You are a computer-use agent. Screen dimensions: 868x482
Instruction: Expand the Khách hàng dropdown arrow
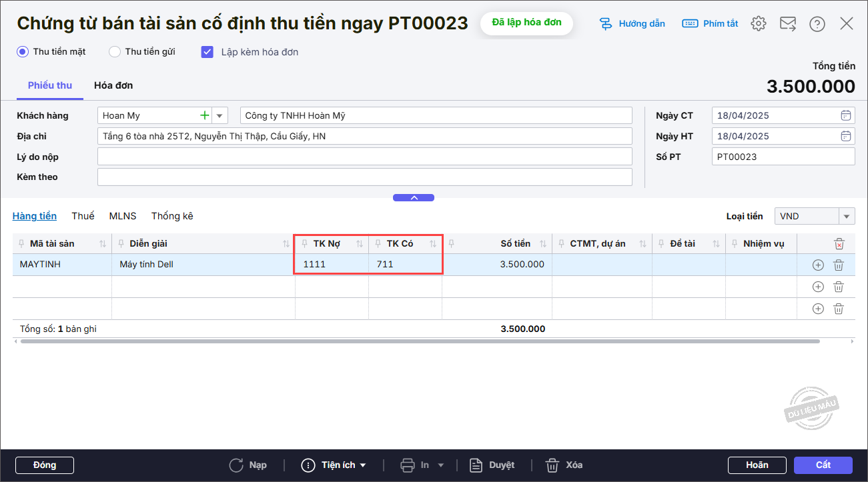pyautogui.click(x=220, y=115)
